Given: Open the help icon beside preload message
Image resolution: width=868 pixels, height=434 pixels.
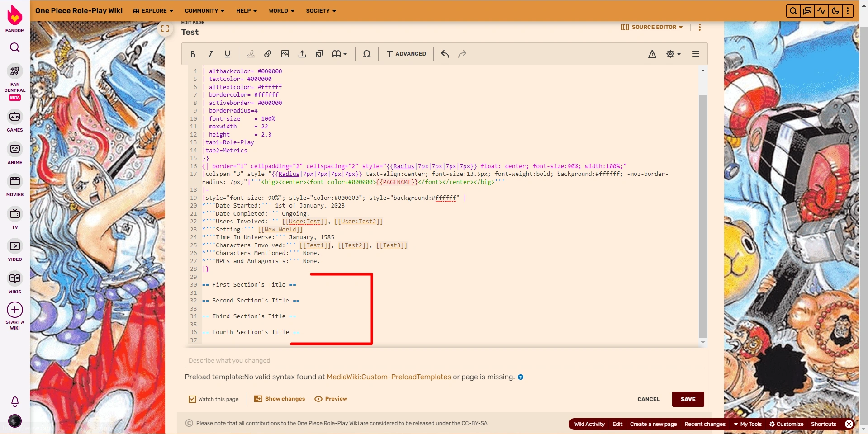Looking at the screenshot, I should coord(521,377).
